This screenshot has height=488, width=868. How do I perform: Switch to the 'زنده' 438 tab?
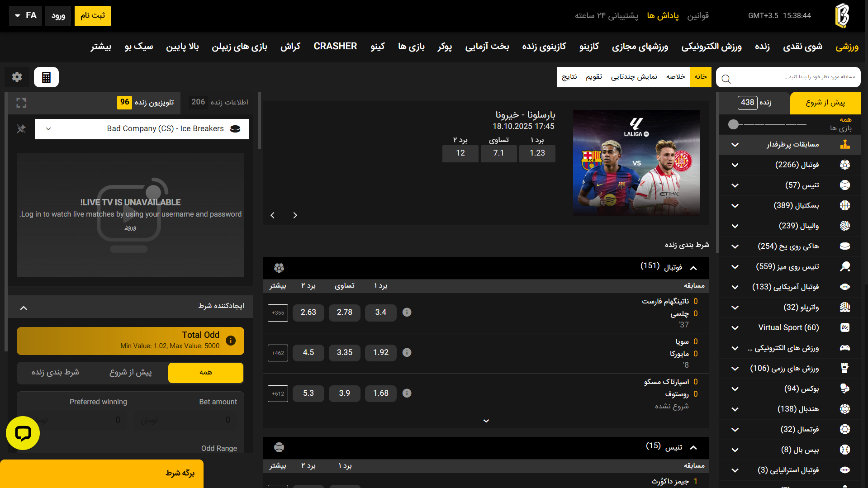click(x=754, y=103)
